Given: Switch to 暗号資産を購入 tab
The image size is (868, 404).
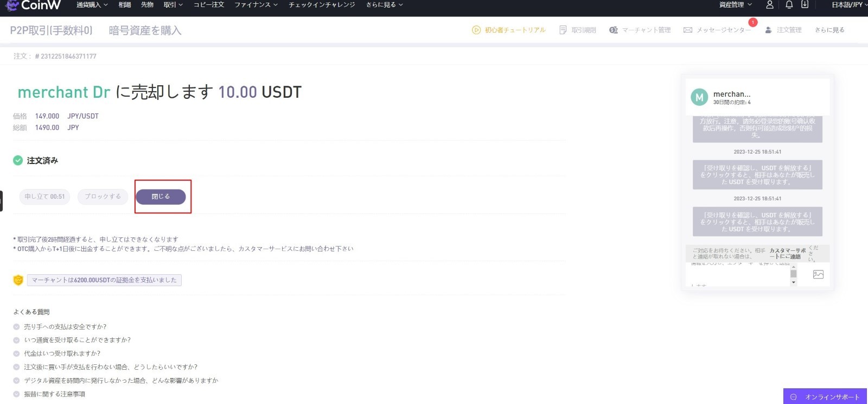Looking at the screenshot, I should [145, 30].
